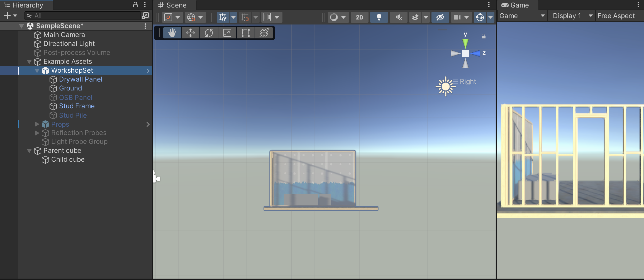This screenshot has width=644, height=280.
Task: Select the Rotate tool
Action: 209,33
